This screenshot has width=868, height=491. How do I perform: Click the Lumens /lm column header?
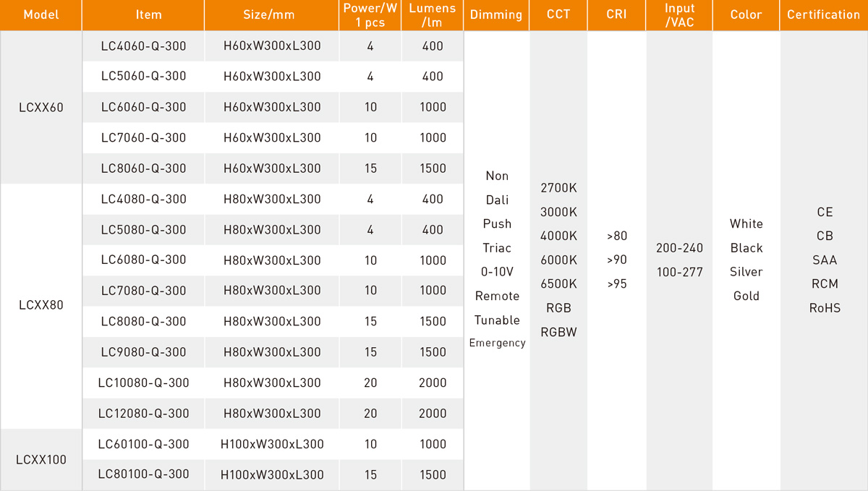(x=433, y=14)
